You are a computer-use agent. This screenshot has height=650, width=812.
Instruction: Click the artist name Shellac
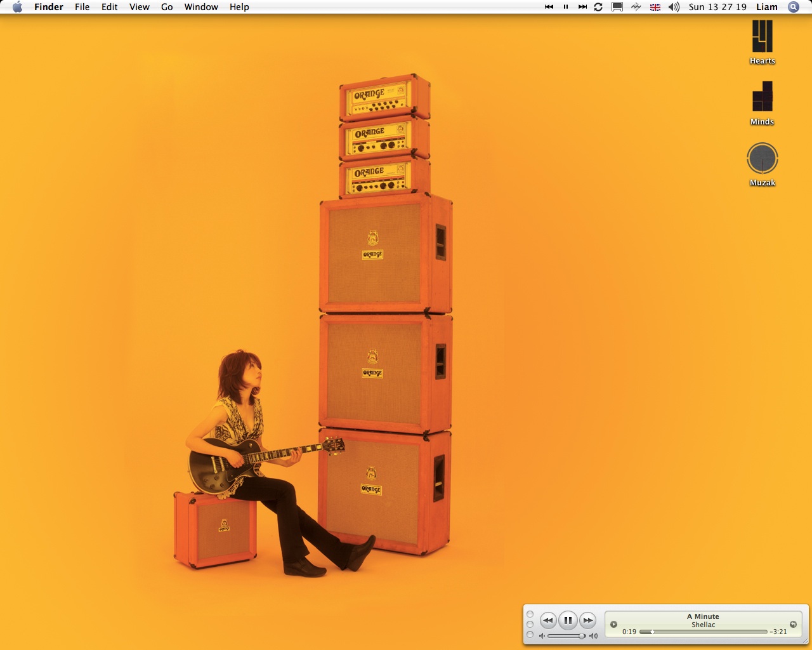click(x=703, y=625)
